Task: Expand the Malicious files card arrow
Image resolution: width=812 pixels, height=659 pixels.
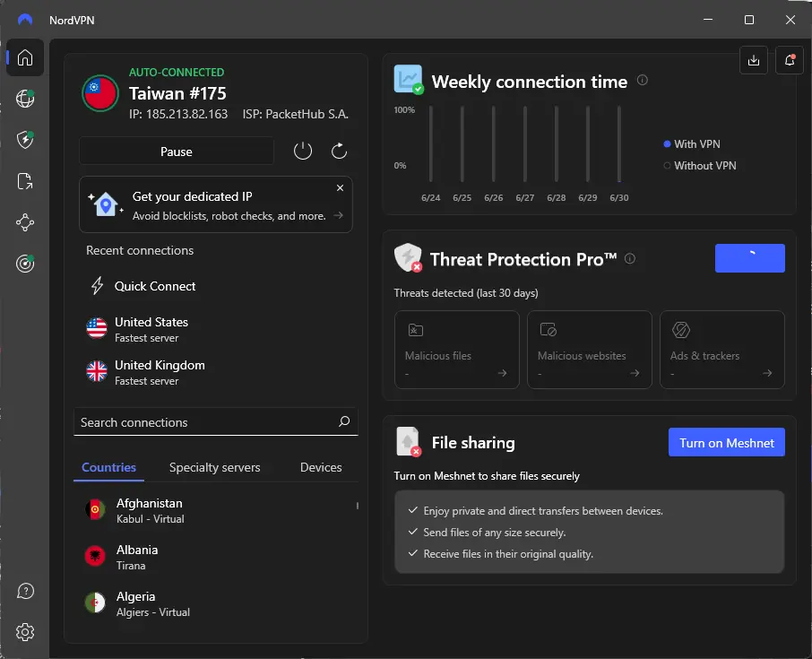Action: (502, 373)
